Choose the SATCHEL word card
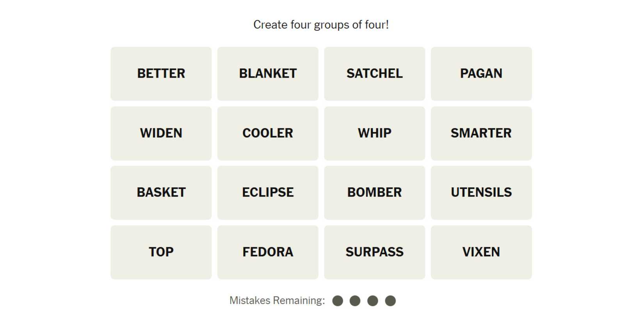Image resolution: width=644 pixels, height=322 pixels. click(374, 74)
